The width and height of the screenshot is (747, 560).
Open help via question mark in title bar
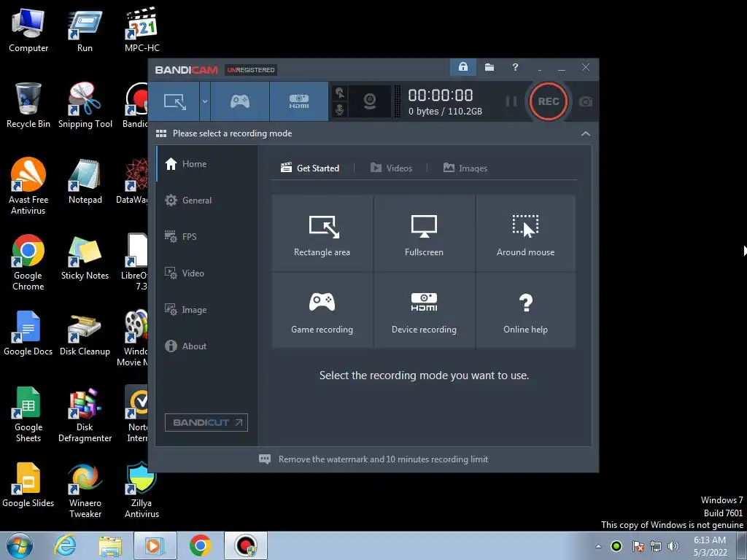(x=515, y=67)
